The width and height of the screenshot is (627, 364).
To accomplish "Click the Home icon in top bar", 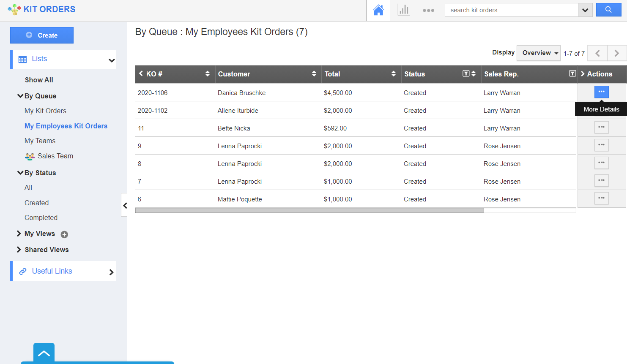I will [x=378, y=10].
